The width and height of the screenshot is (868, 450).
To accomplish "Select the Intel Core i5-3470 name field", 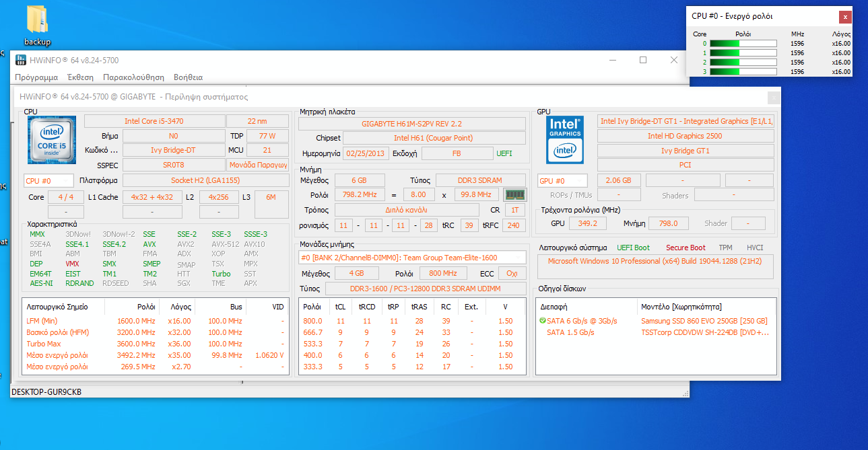I will 154,121.
